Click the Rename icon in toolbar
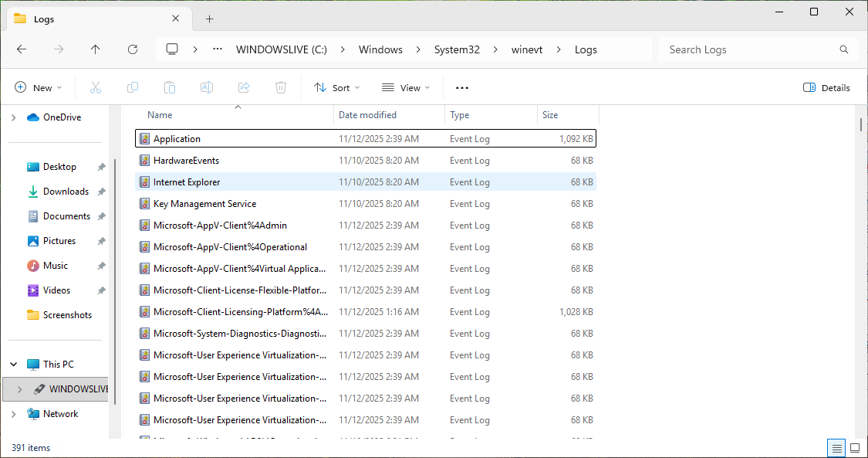This screenshot has width=868, height=458. point(207,88)
